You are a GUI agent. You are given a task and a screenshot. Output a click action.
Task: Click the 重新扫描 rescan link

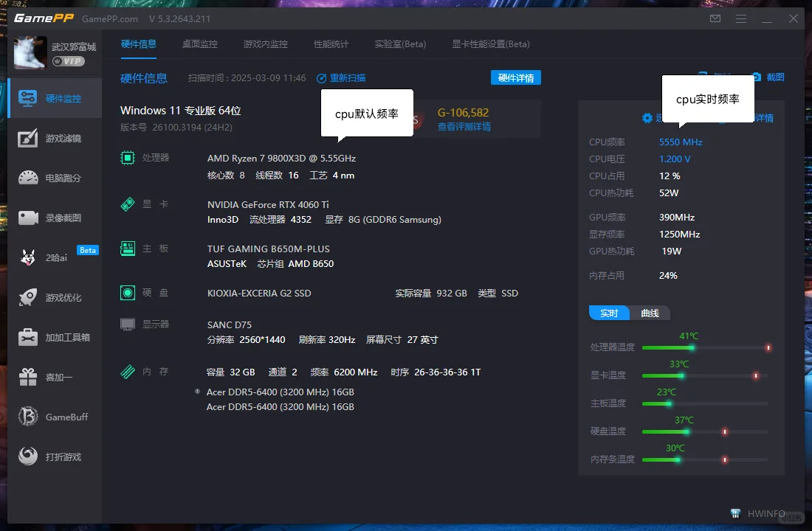(341, 78)
